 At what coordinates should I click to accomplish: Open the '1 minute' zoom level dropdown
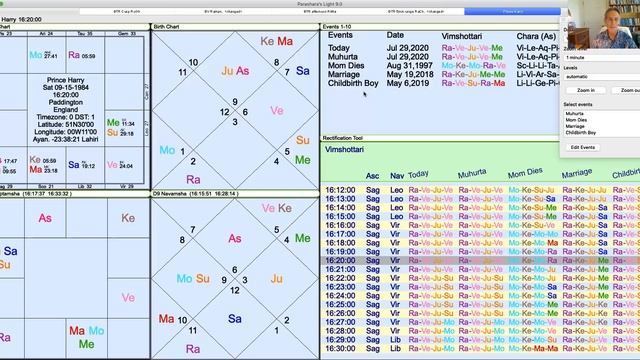(x=602, y=58)
